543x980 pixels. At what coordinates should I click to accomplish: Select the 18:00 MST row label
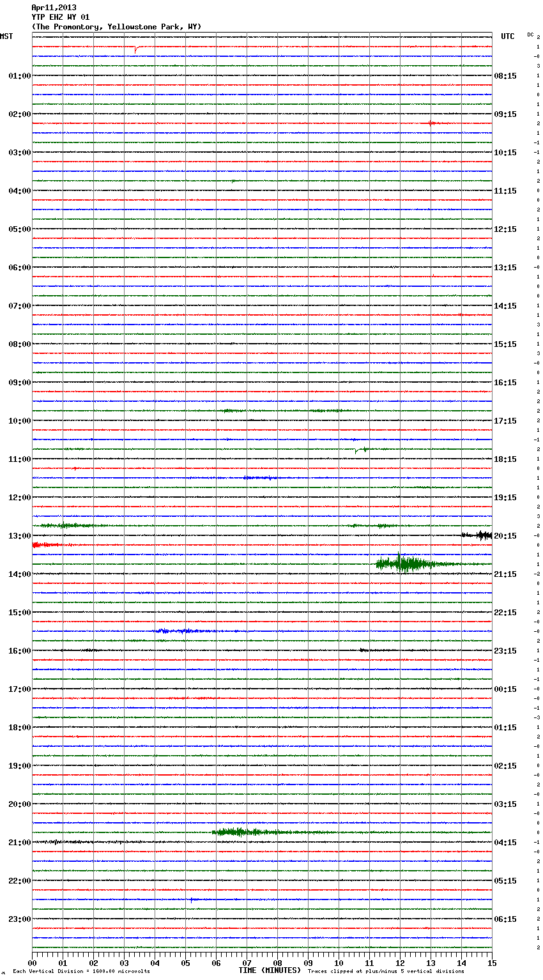pyautogui.click(x=20, y=728)
